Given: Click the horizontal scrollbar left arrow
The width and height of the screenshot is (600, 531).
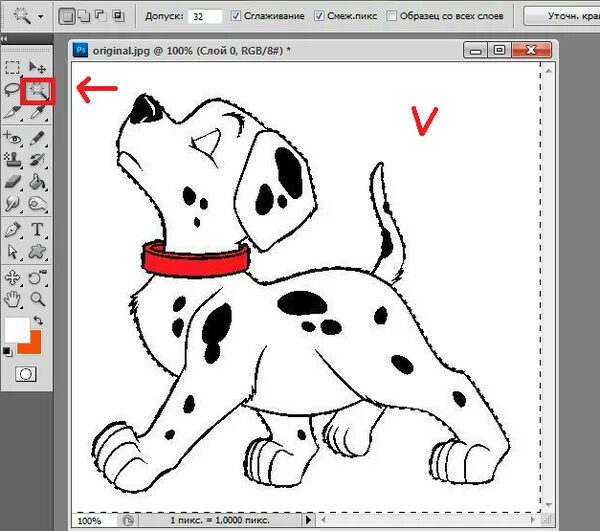Looking at the screenshot, I should [x=324, y=520].
